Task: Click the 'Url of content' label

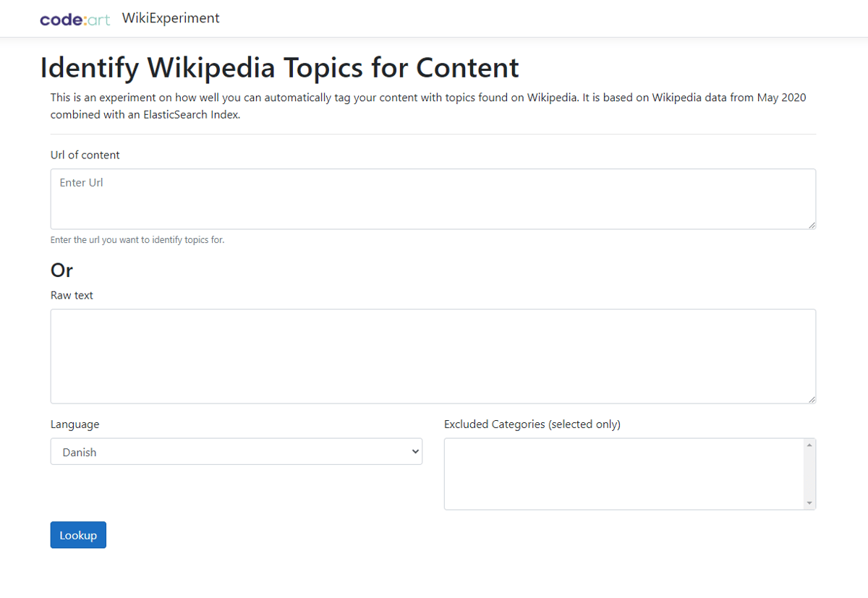Action: tap(85, 155)
